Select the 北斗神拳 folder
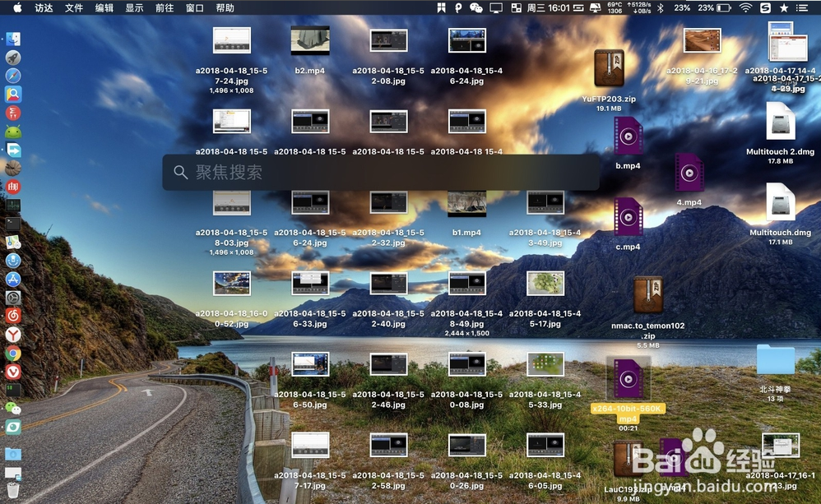Image resolution: width=821 pixels, height=504 pixels. point(775,360)
